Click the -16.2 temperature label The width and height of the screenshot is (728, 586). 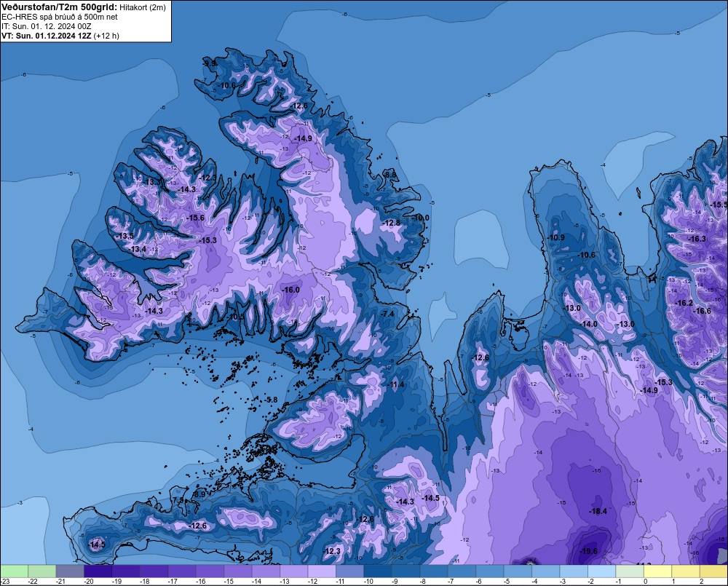[684, 303]
